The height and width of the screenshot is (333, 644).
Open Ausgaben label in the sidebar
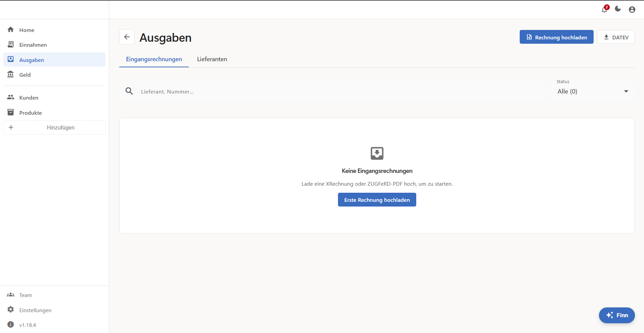[32, 60]
